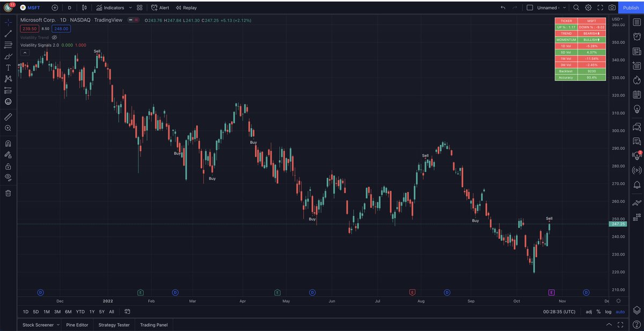Open the Indicators favorites dropdown arrow
The height and width of the screenshot is (331, 644).
pos(130,8)
